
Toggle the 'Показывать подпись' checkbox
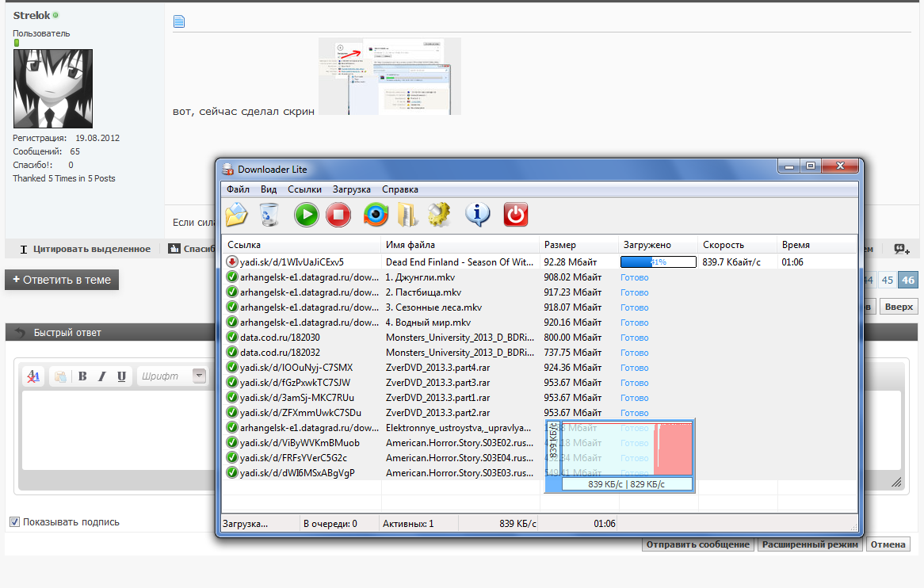pos(14,521)
